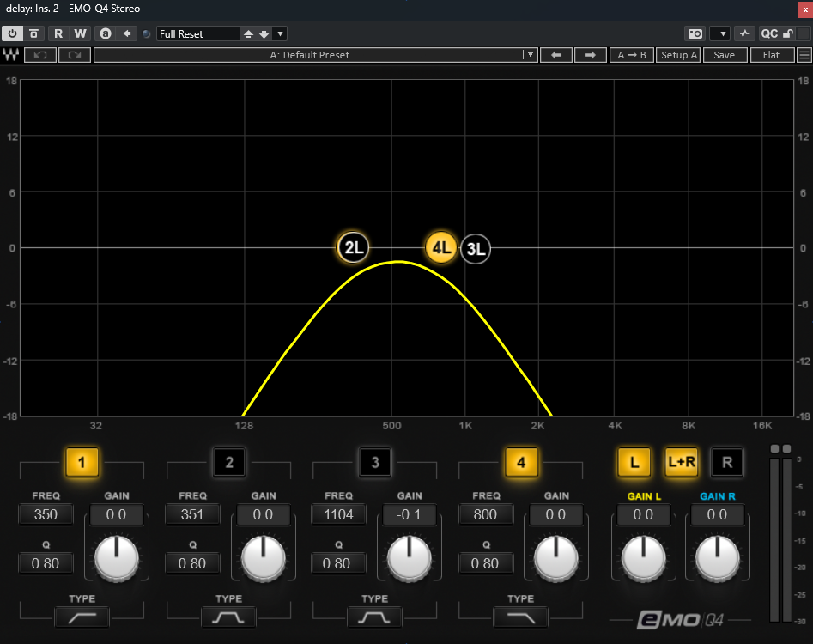Viewport: 813px width, 644px height.
Task: Open the Waves hamburger menu icon
Action: [804, 55]
